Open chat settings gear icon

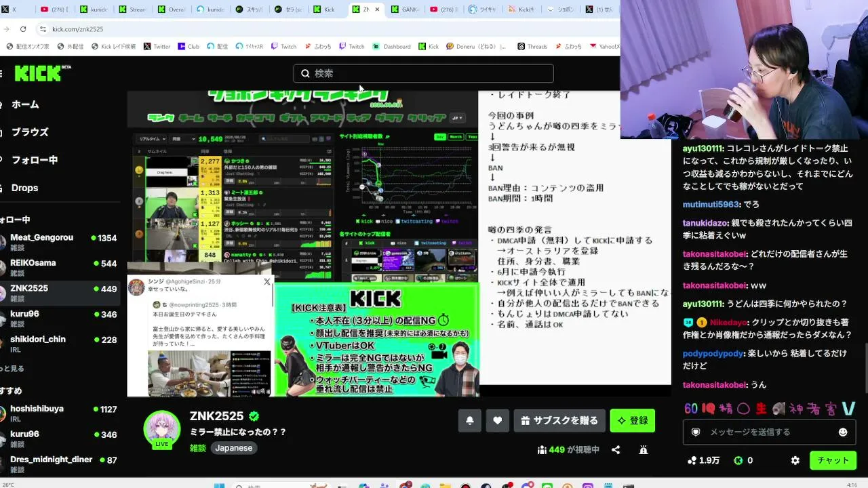pos(795,460)
